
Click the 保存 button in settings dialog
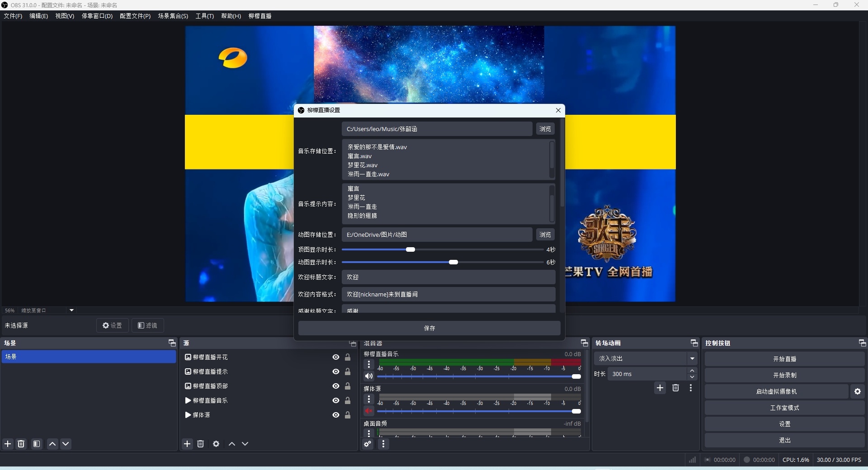coord(429,328)
